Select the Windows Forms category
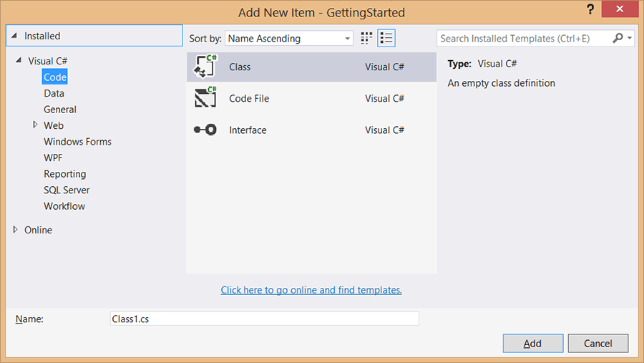 pyautogui.click(x=77, y=142)
